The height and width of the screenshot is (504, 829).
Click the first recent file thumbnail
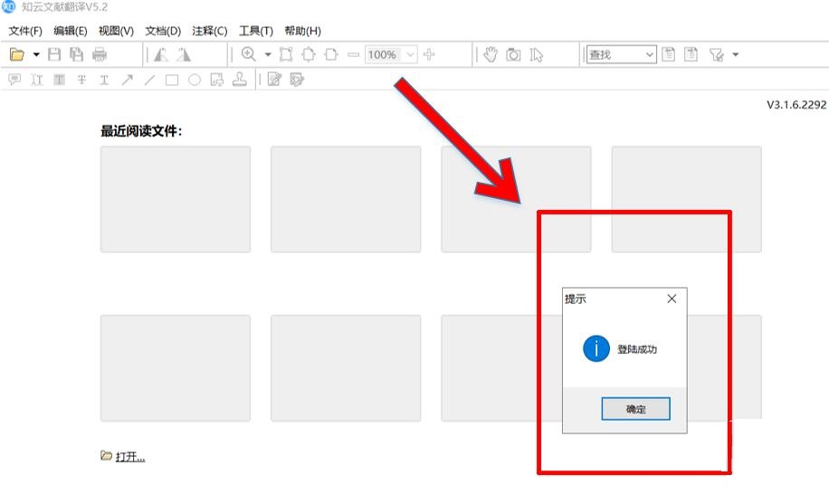click(x=175, y=199)
